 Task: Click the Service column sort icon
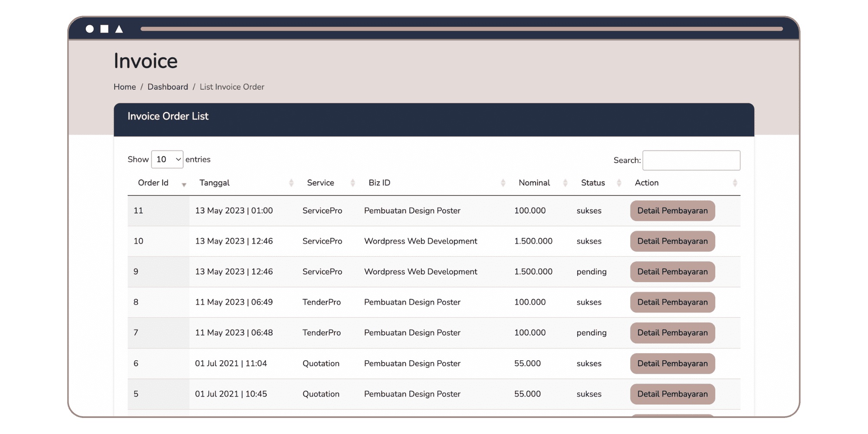(353, 183)
